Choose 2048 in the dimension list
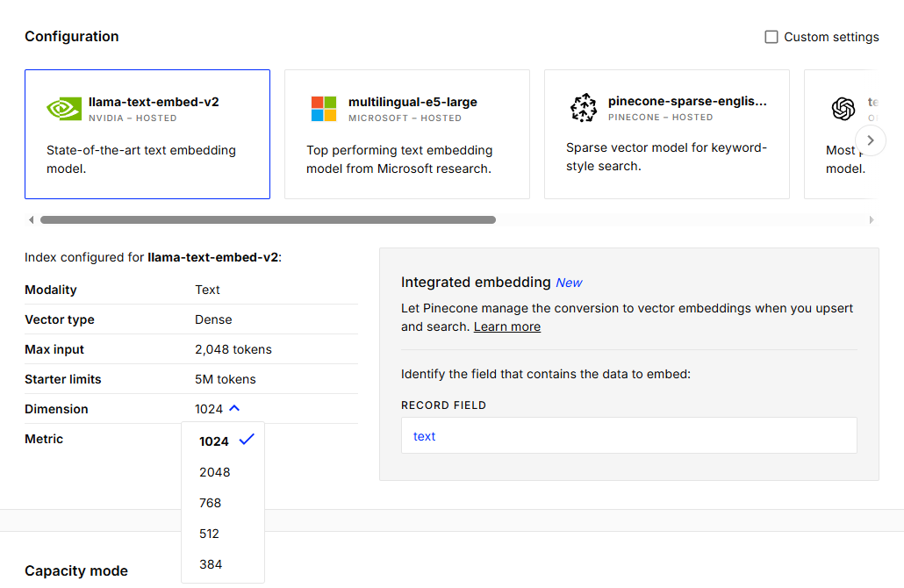Image resolution: width=904 pixels, height=588 pixels. tap(223, 472)
